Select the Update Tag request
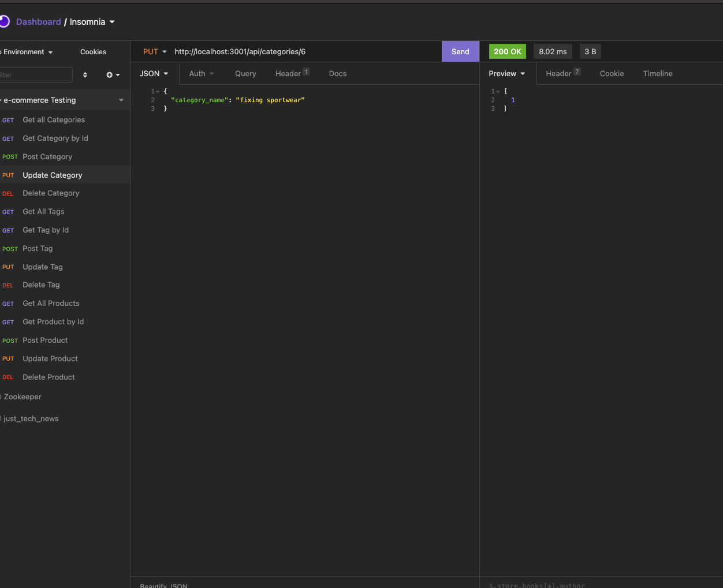This screenshot has width=723, height=588. 65,267
